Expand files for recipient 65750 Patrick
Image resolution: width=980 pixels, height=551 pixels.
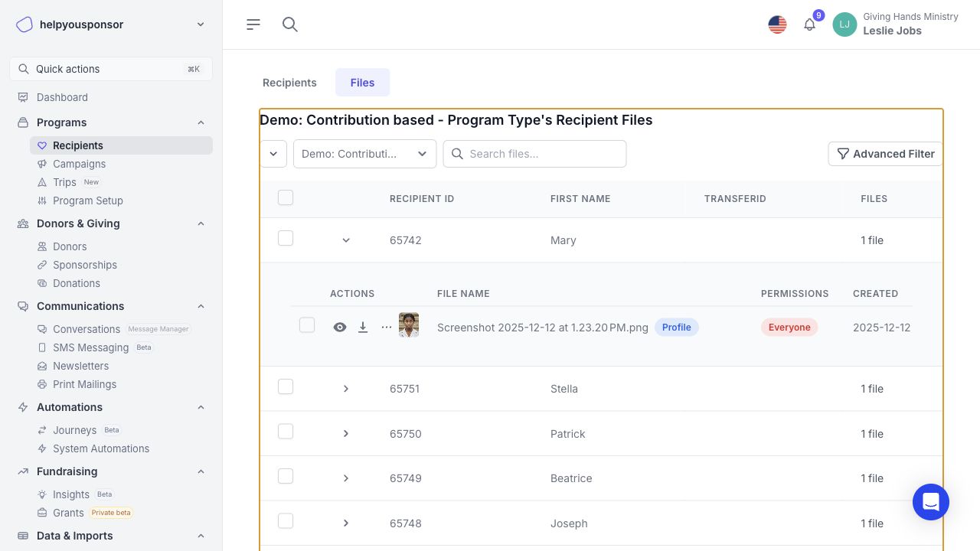point(346,434)
